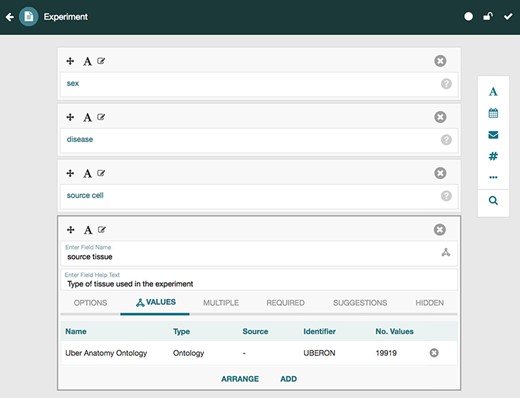Open the SUGGESTIONS tab
The width and height of the screenshot is (520, 398).
click(x=360, y=303)
